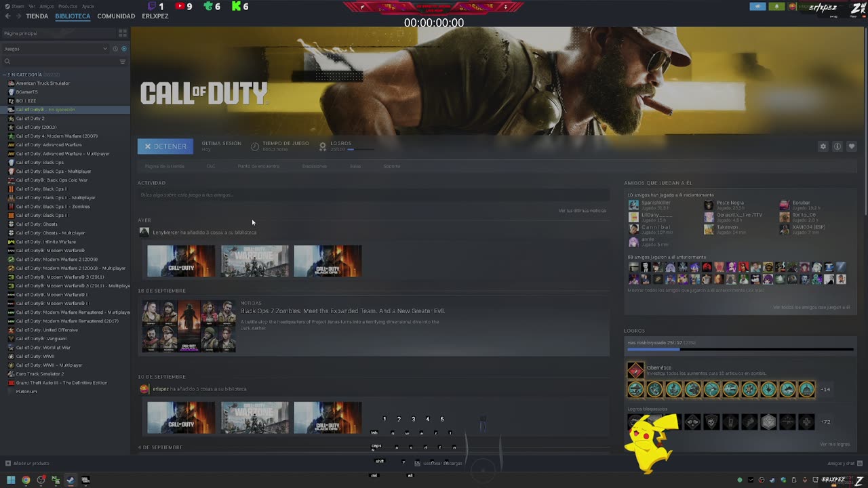Viewport: 868px width, 488px height.
Task: Show the +14 more unlocked achievements
Action: point(825,389)
